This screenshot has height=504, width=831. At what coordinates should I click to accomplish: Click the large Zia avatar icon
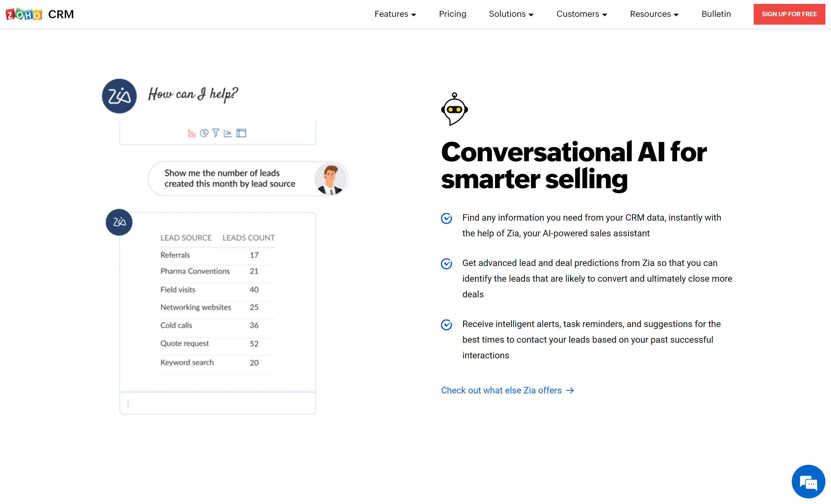pos(119,96)
